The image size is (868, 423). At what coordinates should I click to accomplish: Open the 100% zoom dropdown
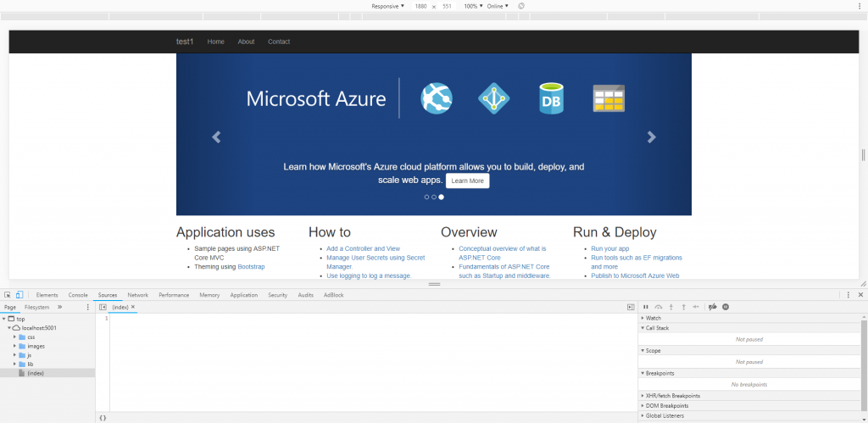point(473,6)
